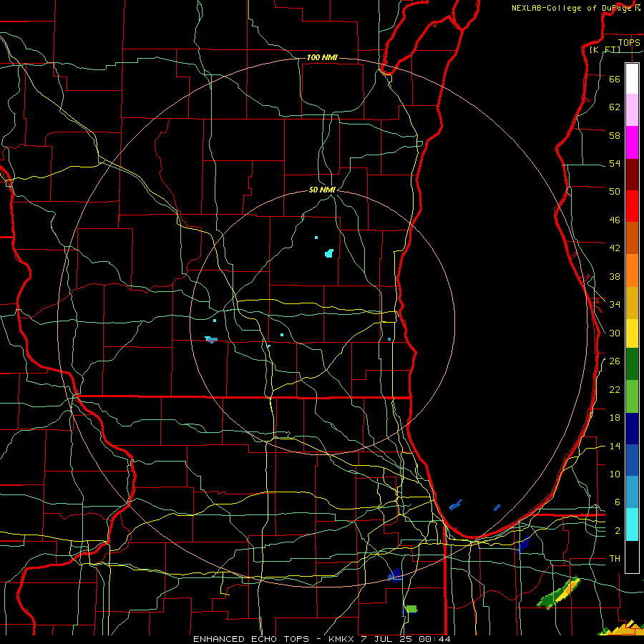
Task: Click the orange echo in bottom right corner
Action: [x=624, y=628]
